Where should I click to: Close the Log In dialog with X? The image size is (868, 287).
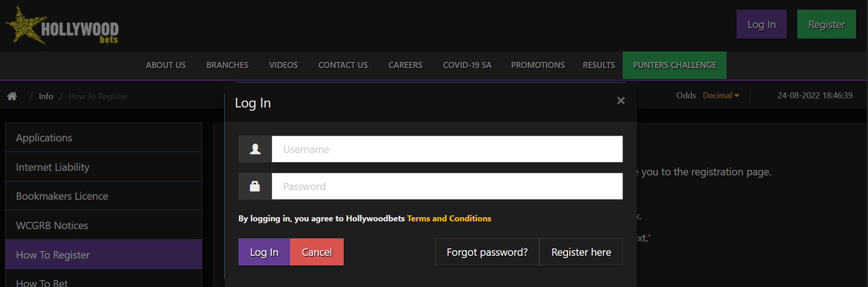pyautogui.click(x=621, y=101)
